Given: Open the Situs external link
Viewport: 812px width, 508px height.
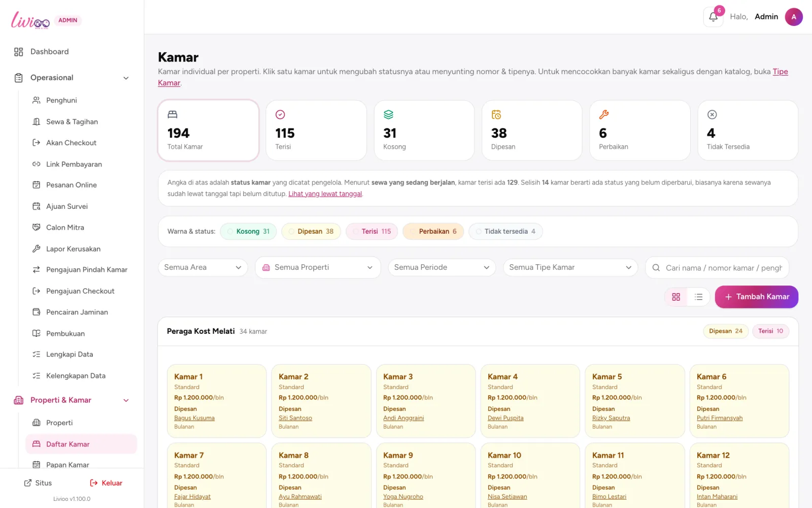Looking at the screenshot, I should click(38, 483).
